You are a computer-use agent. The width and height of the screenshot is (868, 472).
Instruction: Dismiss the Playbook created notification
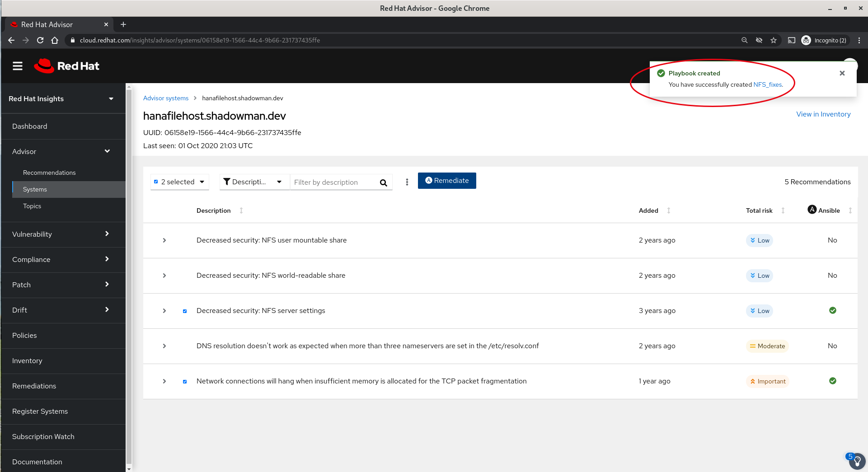pos(842,73)
